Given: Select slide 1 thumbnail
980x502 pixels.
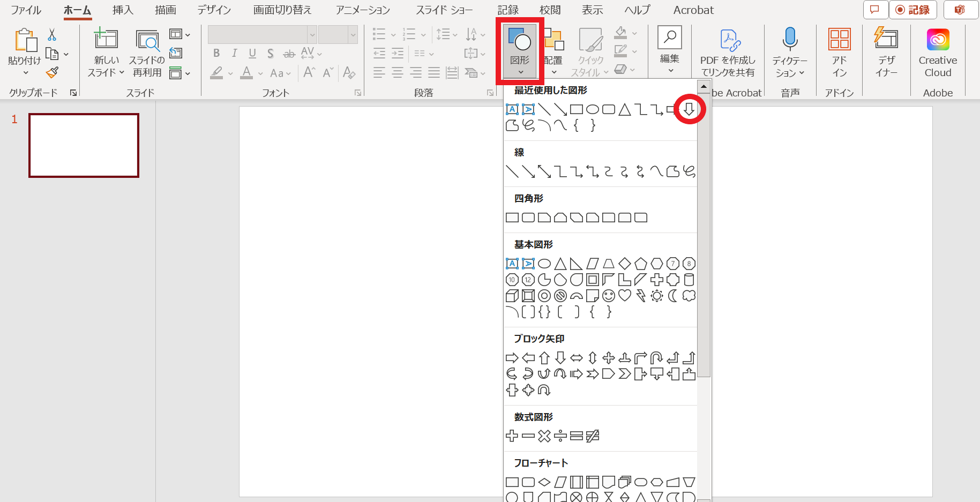Looking at the screenshot, I should pyautogui.click(x=84, y=145).
